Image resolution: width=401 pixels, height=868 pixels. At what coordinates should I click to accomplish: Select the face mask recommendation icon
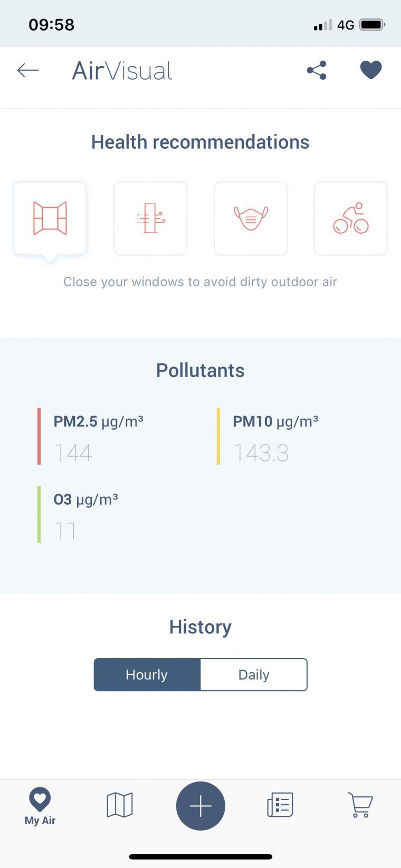click(251, 218)
